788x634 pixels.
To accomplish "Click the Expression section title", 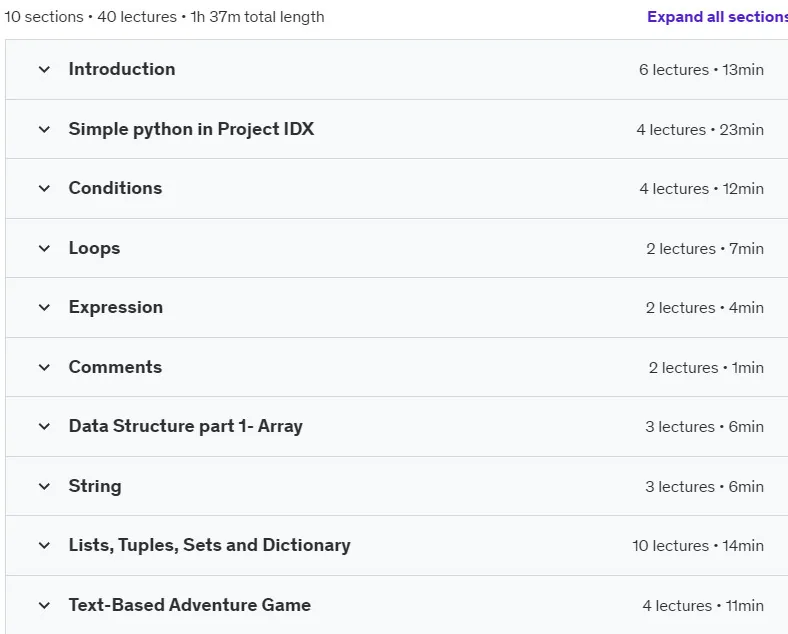I will 116,307.
